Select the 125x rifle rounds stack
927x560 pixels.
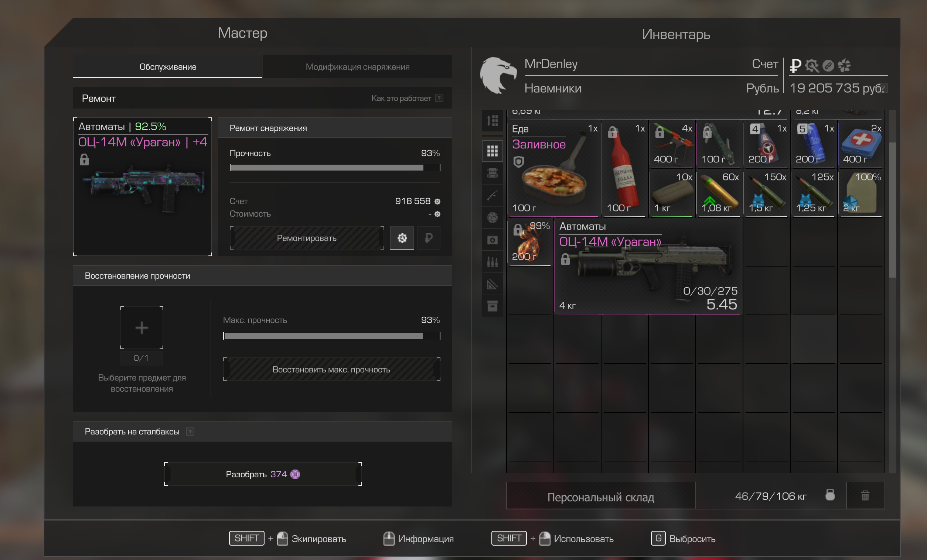tap(814, 193)
